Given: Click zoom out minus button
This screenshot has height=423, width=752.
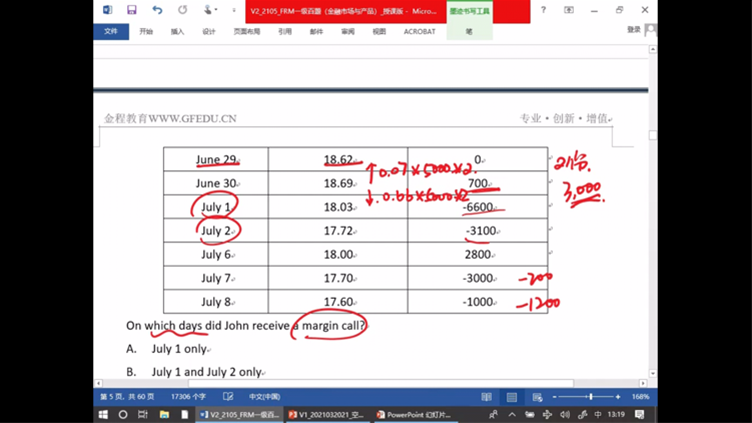Looking at the screenshot, I should [554, 397].
